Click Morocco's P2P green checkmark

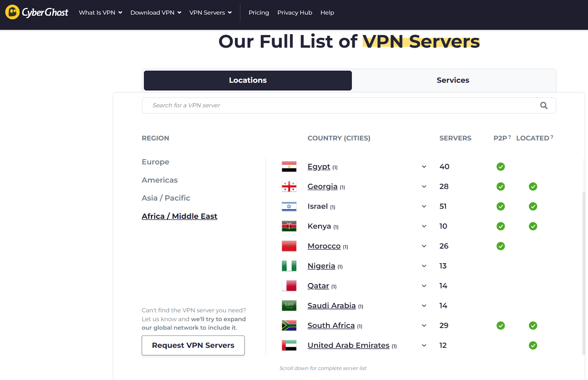[x=501, y=246]
